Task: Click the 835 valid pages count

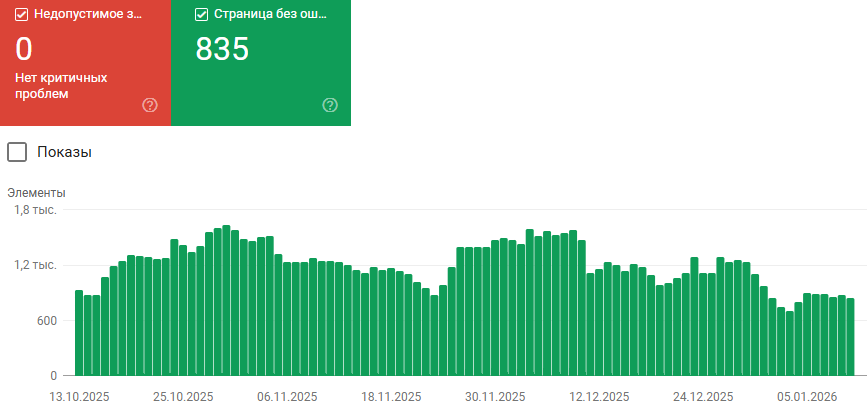Action: point(222,49)
